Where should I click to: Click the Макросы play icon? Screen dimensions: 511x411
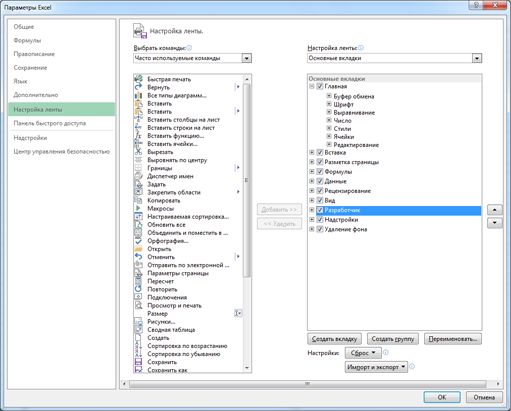pos(138,208)
